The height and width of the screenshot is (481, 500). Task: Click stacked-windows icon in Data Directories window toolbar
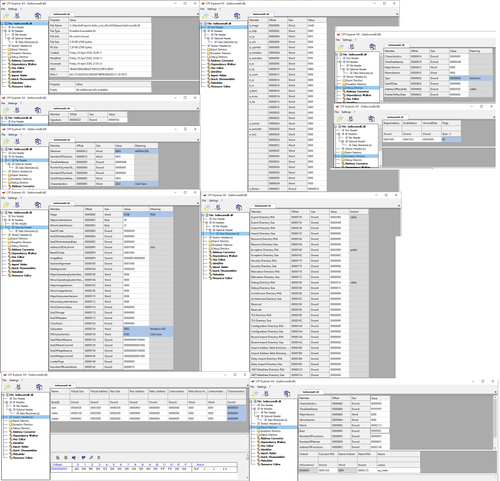(x=239, y=207)
